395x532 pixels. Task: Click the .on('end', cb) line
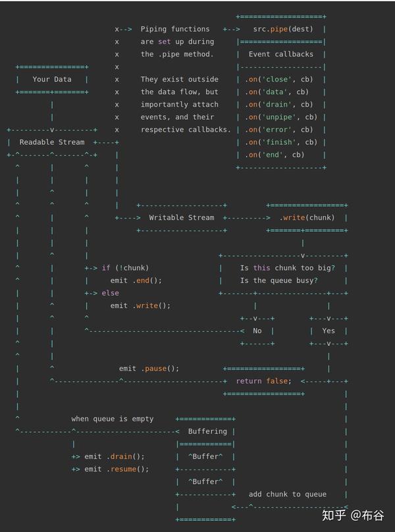[x=275, y=155]
